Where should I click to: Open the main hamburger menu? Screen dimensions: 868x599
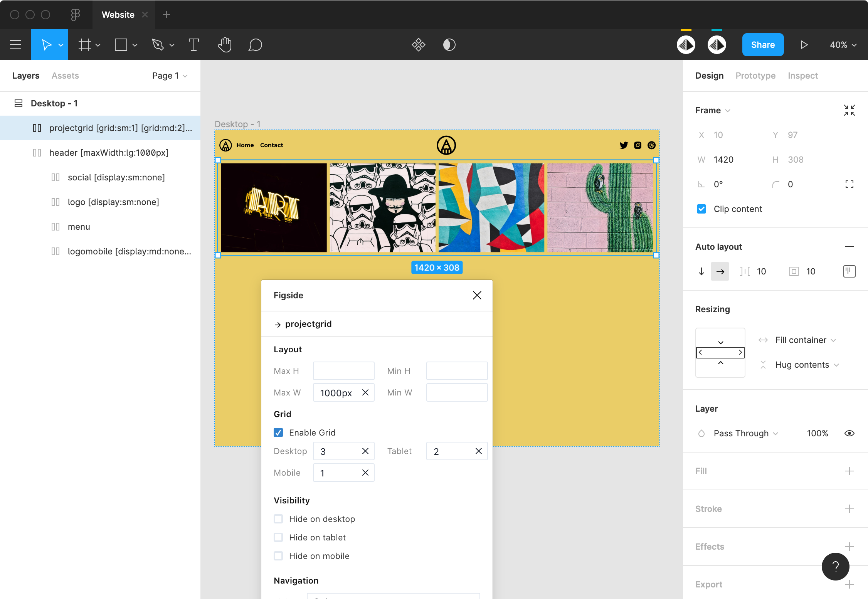pos(15,45)
